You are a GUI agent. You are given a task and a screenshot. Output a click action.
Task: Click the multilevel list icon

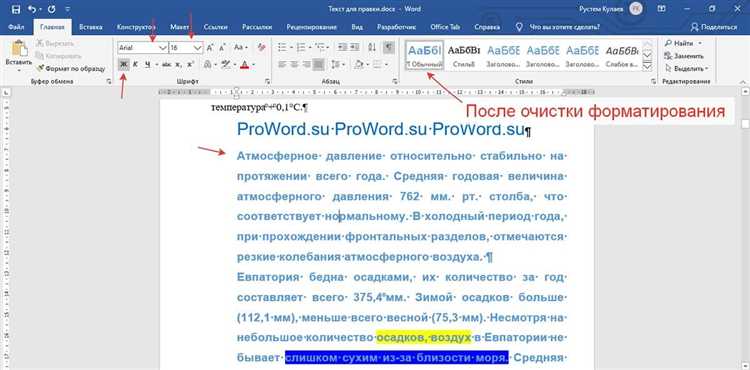pyautogui.click(x=320, y=48)
